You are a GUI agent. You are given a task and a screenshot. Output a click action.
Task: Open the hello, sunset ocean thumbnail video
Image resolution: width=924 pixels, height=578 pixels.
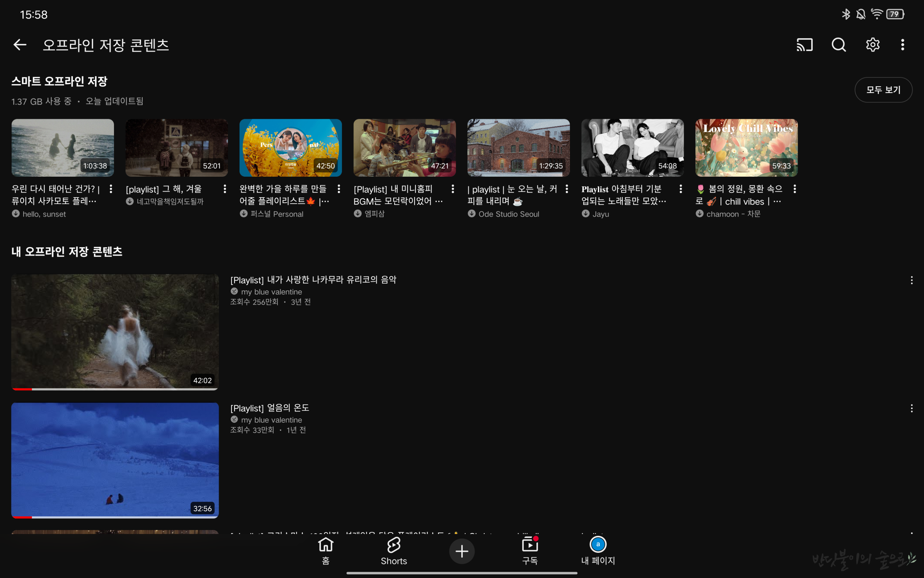[x=63, y=147]
